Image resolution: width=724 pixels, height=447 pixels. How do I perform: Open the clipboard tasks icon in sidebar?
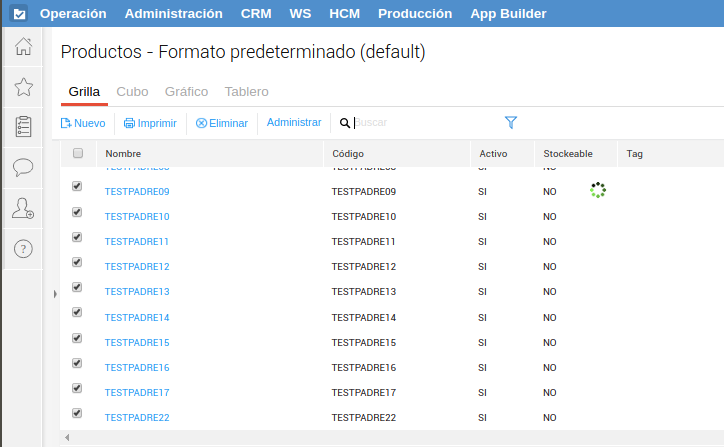tap(22, 127)
